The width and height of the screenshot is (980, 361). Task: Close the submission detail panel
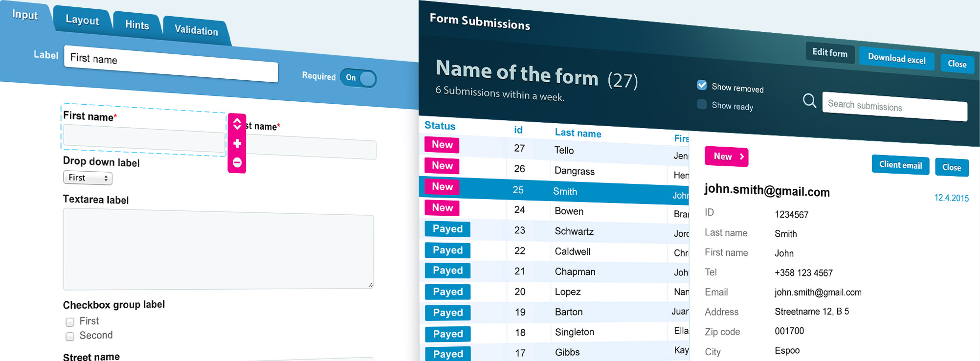point(952,167)
